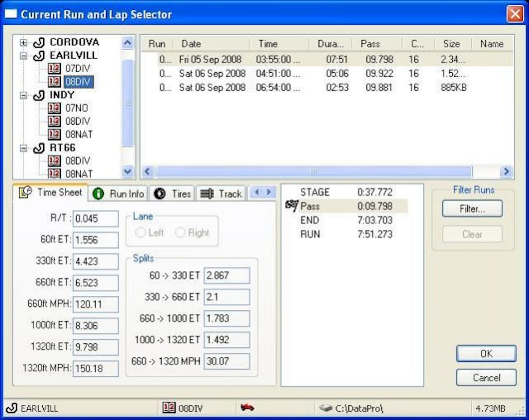Click the green info icon on Run Info tab
Image resolution: width=529 pixels, height=420 pixels.
[98, 194]
